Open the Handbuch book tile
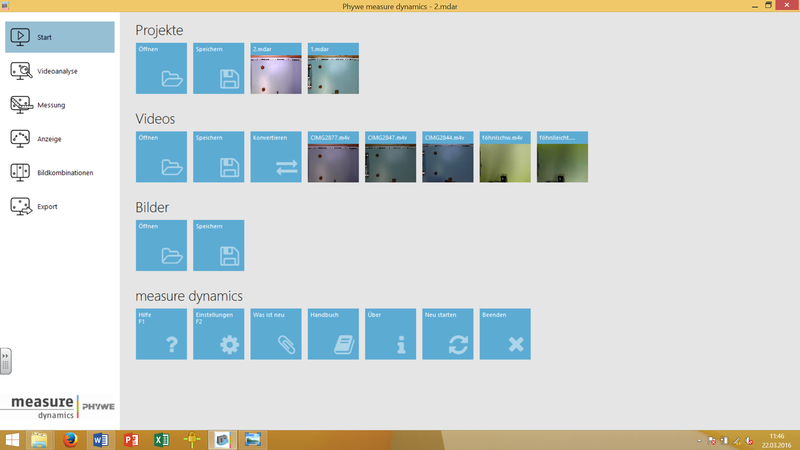This screenshot has height=450, width=800. tap(333, 334)
